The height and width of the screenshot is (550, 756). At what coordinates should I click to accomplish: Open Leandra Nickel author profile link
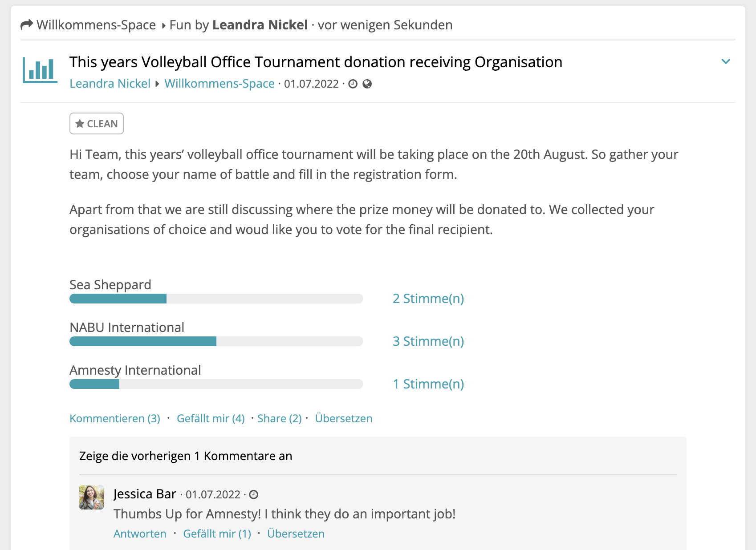click(x=110, y=84)
